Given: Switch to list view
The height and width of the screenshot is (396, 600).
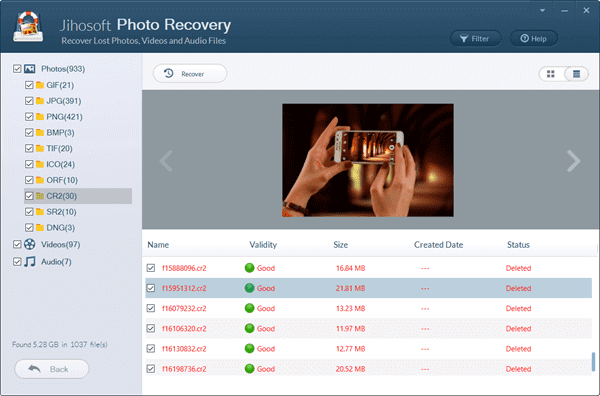Looking at the screenshot, I should click(576, 74).
